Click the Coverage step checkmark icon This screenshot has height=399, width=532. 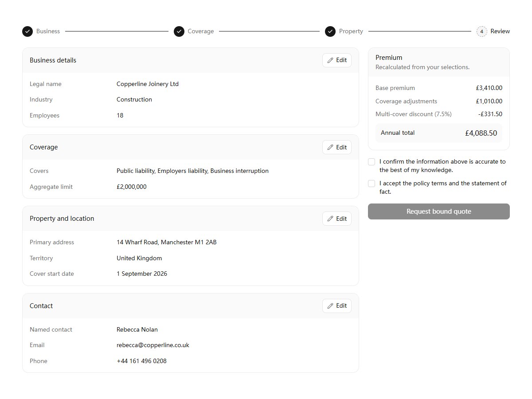click(x=179, y=31)
